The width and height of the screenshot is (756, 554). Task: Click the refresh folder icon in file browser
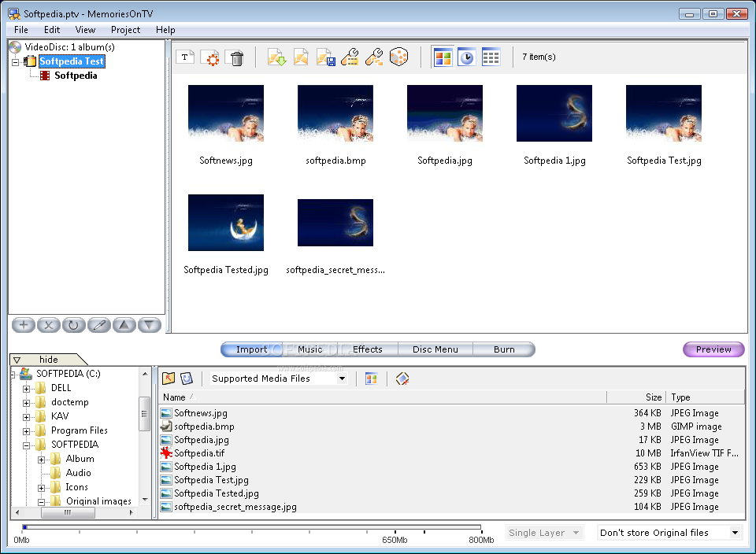(187, 379)
